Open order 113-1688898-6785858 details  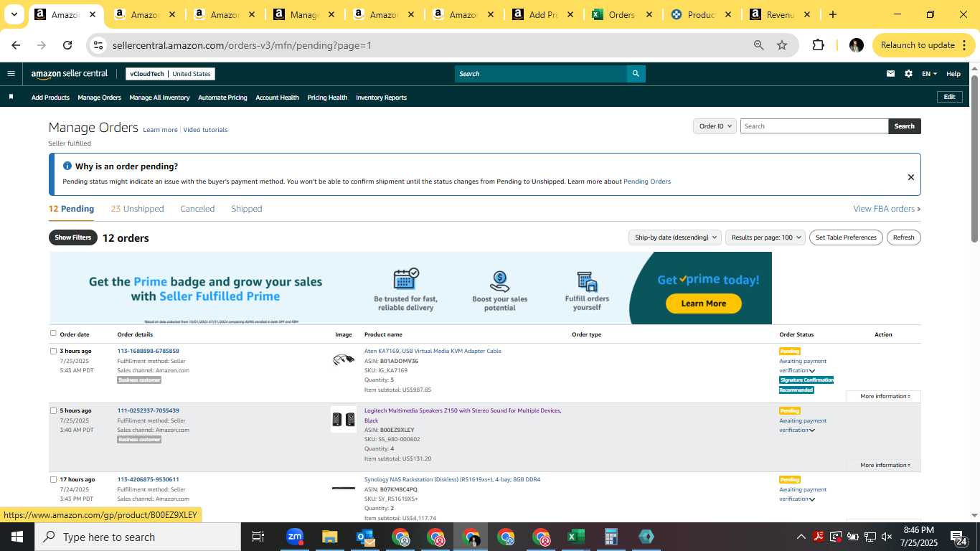tap(148, 351)
